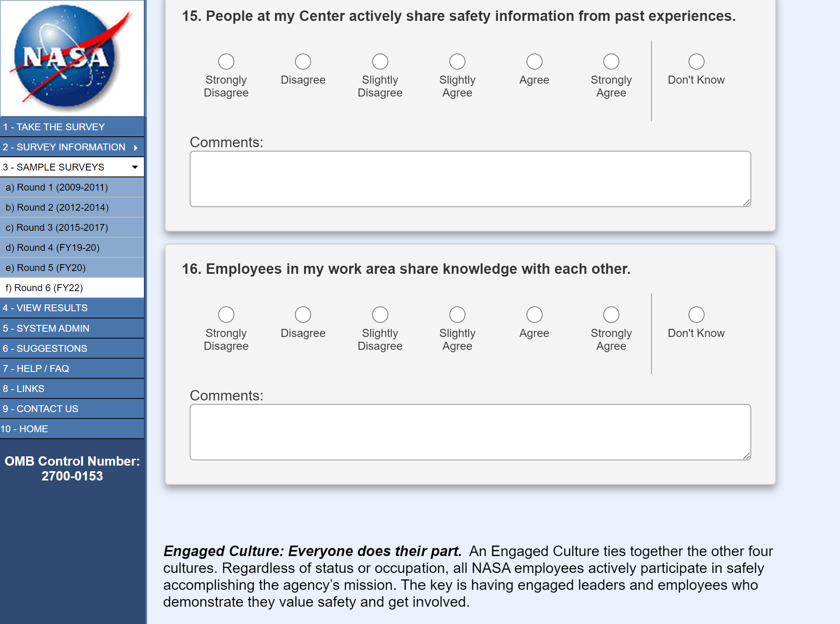The image size is (840, 624).
Task: Collapse the Sample Surveys dropdown arrow
Action: [x=135, y=167]
